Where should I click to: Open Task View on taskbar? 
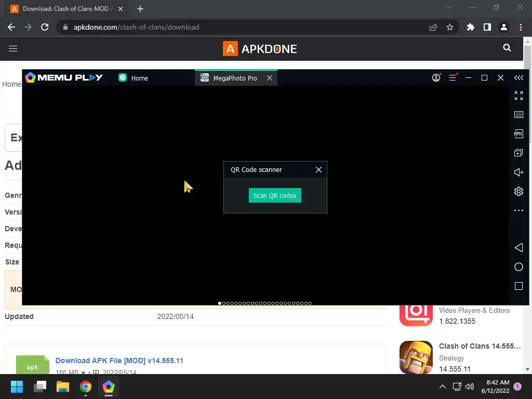[x=40, y=387]
